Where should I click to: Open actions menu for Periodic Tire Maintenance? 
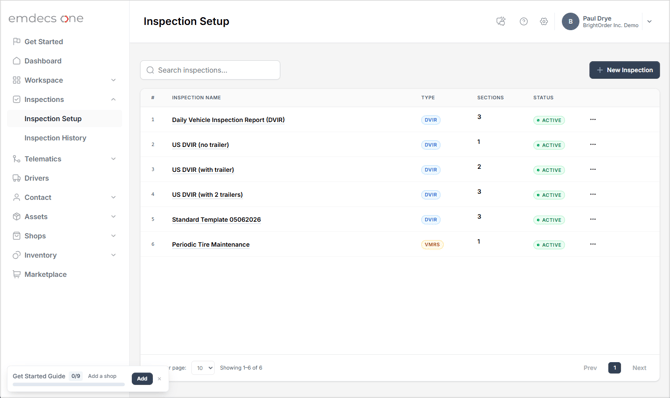click(x=593, y=244)
